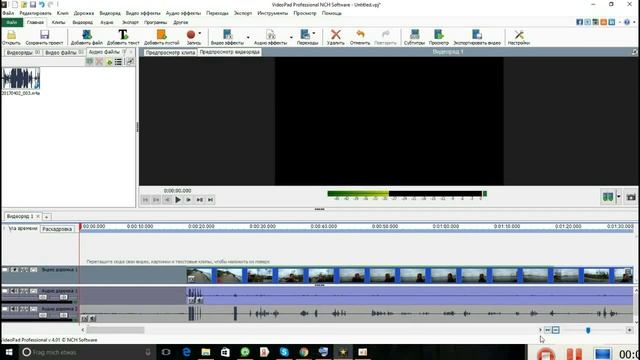Add a new sequence with the plus tab

(47, 217)
